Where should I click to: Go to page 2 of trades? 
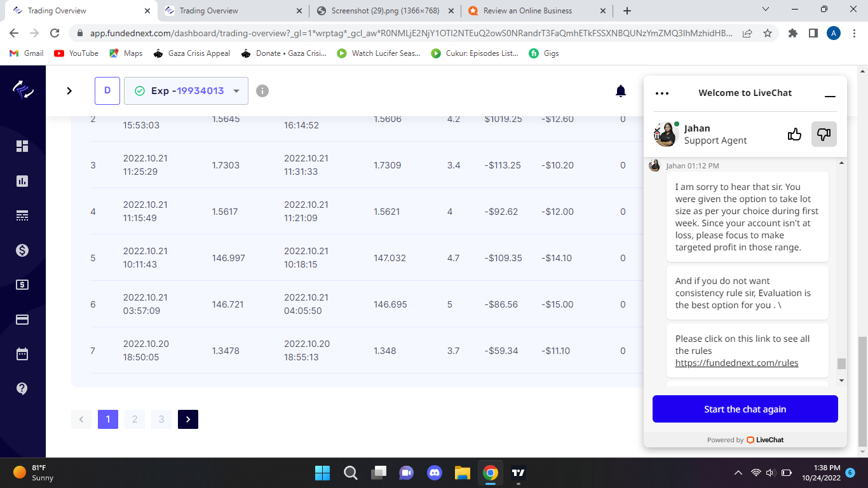135,419
